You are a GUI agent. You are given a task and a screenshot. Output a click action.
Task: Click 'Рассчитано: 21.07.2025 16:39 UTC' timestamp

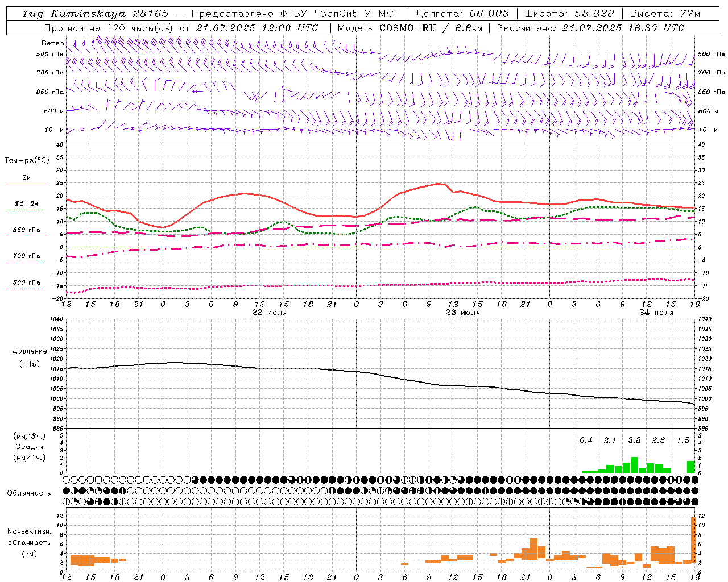[590, 28]
